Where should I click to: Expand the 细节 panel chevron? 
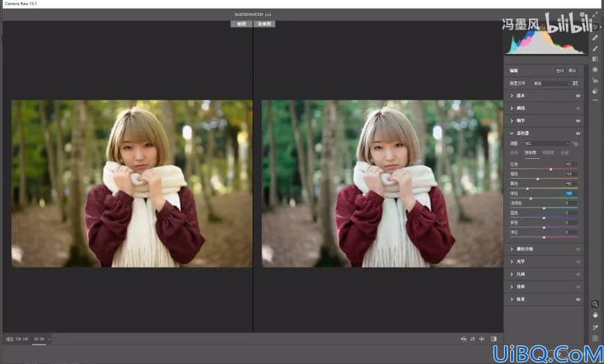tap(512, 121)
